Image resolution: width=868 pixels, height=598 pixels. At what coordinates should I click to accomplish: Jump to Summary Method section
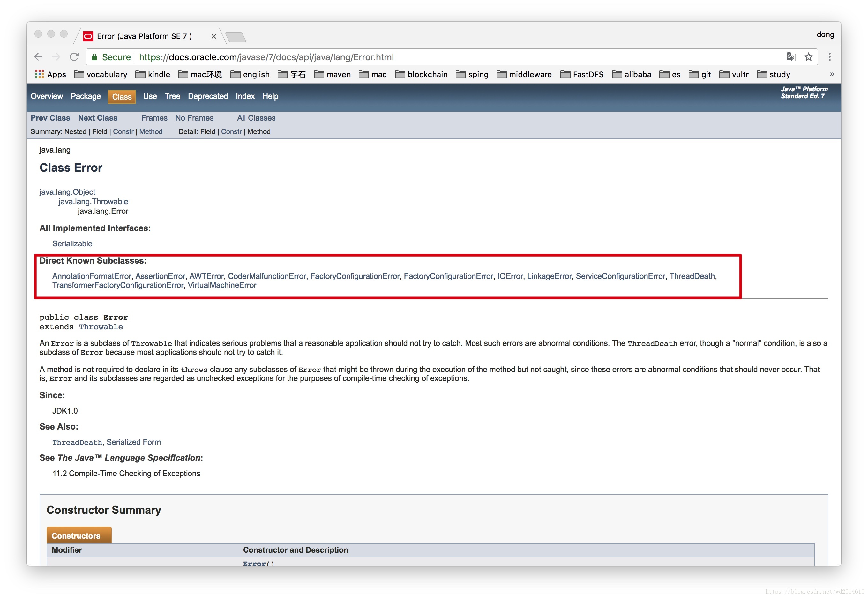151,131
